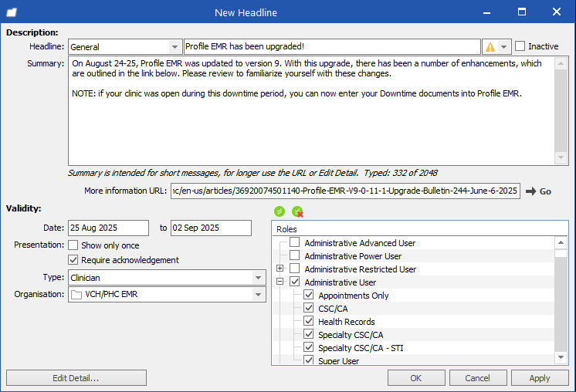The height and width of the screenshot is (392, 576).
Task: Uncheck the Super User role checkbox
Action: point(309,360)
